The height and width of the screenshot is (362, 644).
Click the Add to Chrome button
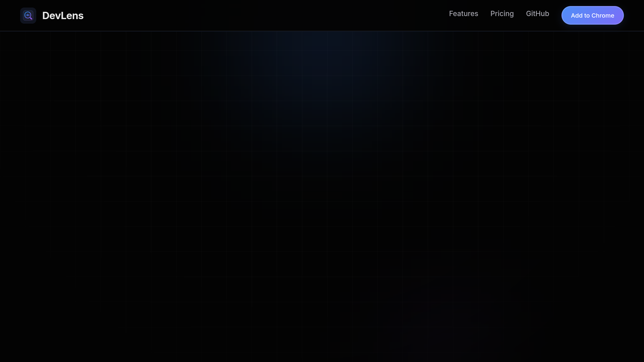pos(592,15)
